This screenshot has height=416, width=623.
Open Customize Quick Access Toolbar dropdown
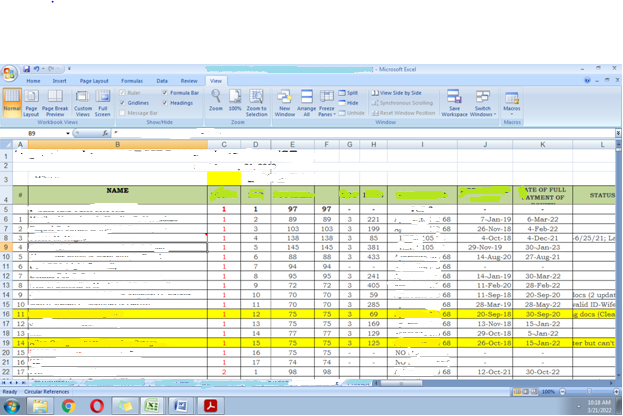tap(69, 69)
